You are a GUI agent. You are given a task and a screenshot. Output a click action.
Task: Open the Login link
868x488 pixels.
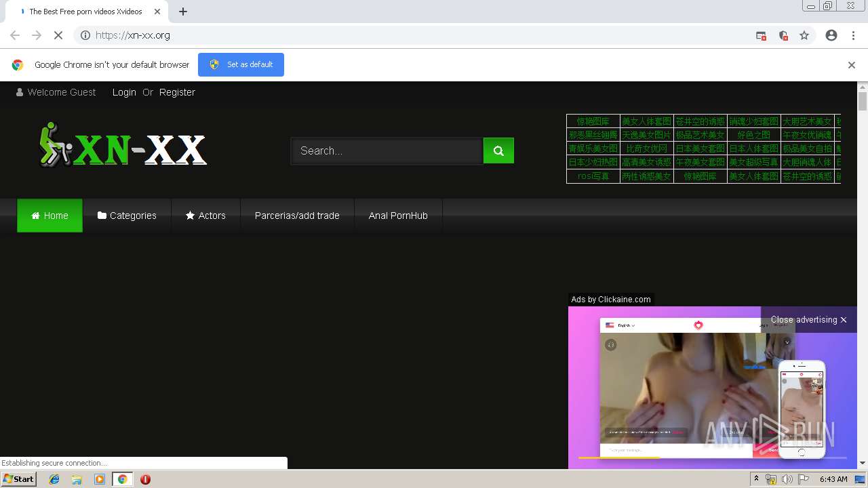tap(124, 92)
